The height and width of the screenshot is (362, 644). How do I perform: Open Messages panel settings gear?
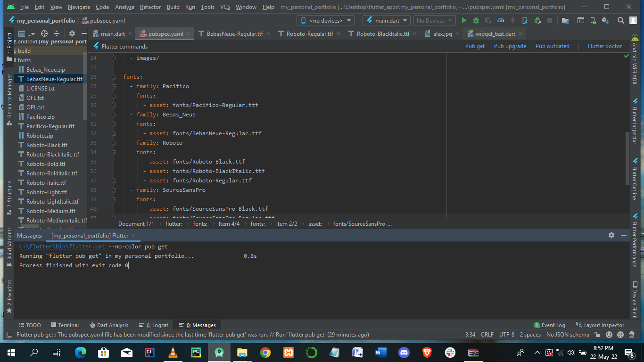611,235
